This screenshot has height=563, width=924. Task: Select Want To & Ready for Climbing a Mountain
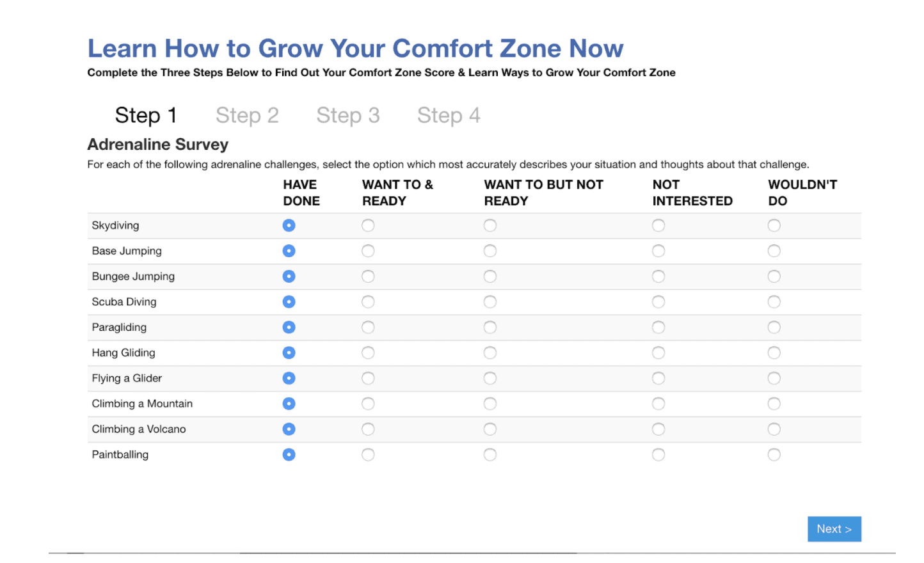pyautogui.click(x=368, y=404)
